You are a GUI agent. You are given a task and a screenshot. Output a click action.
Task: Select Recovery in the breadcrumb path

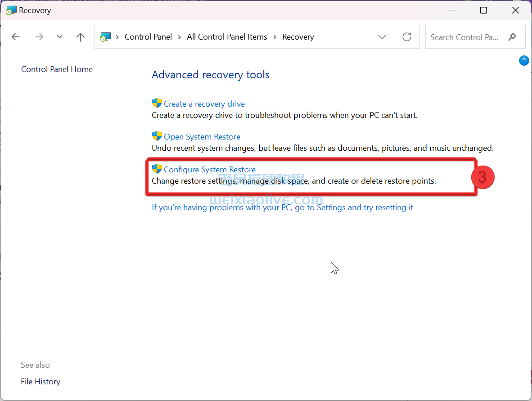298,37
